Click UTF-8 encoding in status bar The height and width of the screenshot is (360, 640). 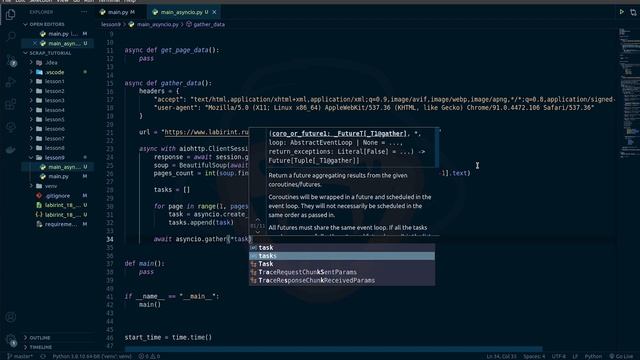[559, 356]
